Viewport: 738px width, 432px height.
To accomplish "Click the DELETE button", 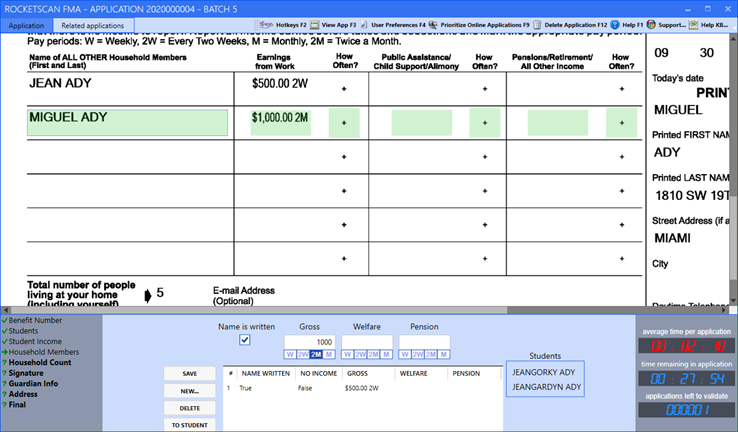I will click(190, 408).
